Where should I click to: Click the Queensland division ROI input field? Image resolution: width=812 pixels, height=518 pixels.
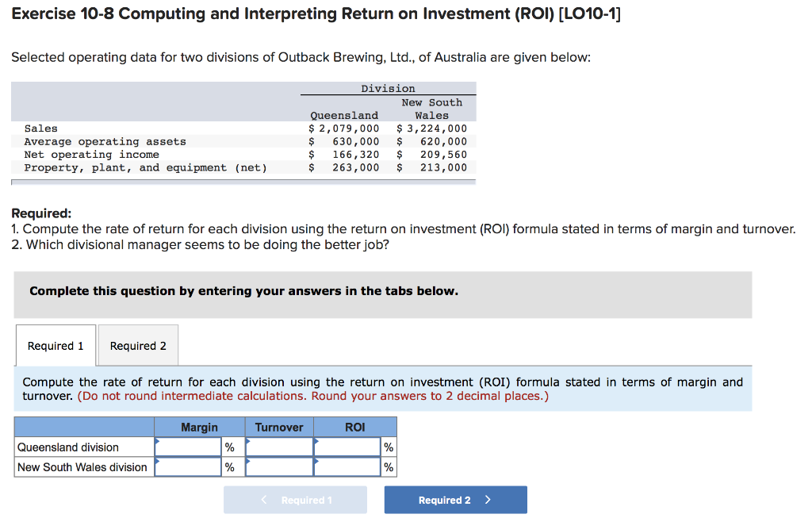tap(347, 446)
